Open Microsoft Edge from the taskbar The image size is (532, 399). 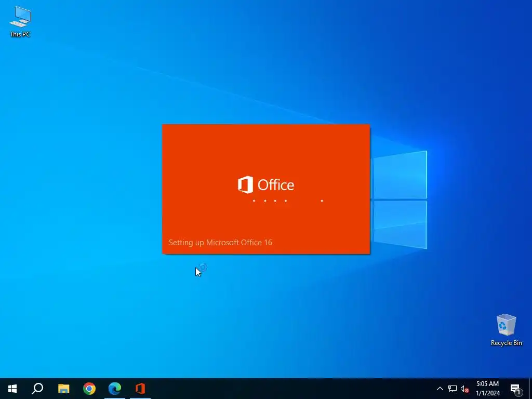point(115,389)
